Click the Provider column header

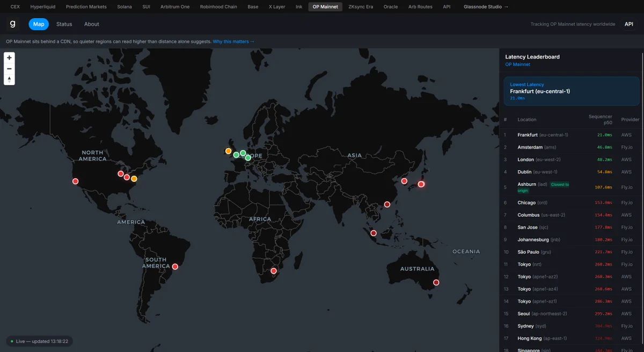click(x=630, y=120)
